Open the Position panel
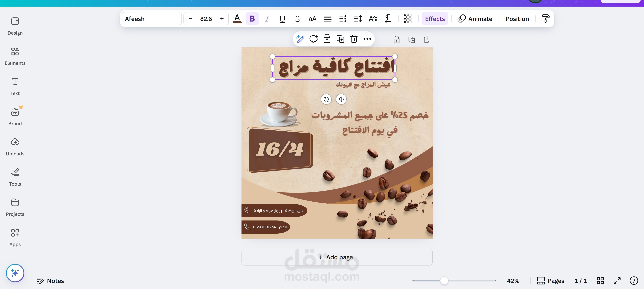The height and width of the screenshot is (289, 644). (x=517, y=19)
